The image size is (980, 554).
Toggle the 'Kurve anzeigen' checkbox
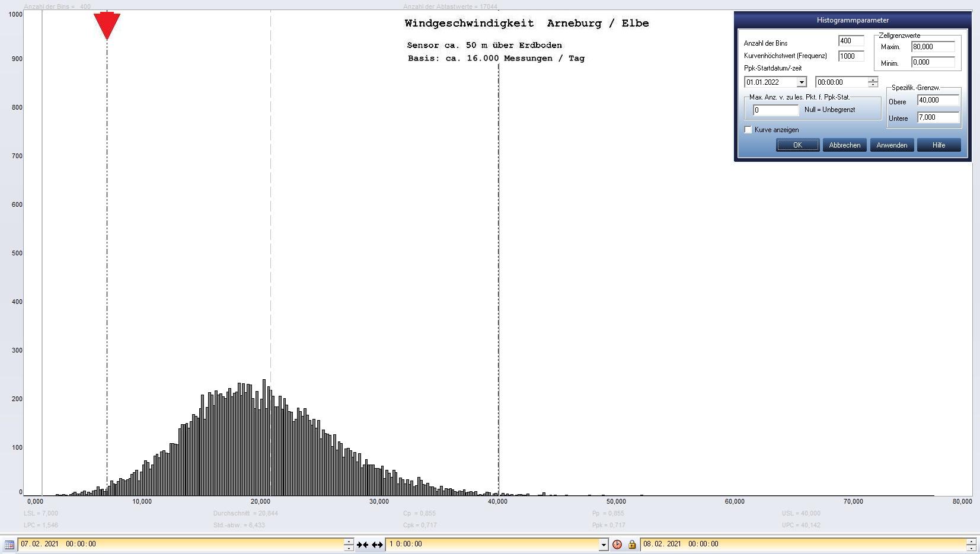point(748,130)
